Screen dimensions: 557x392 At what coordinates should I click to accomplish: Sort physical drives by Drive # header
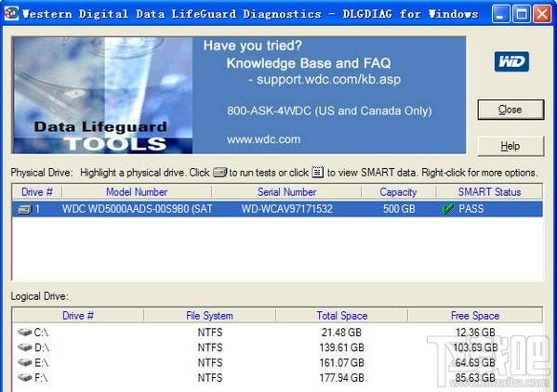tap(37, 192)
